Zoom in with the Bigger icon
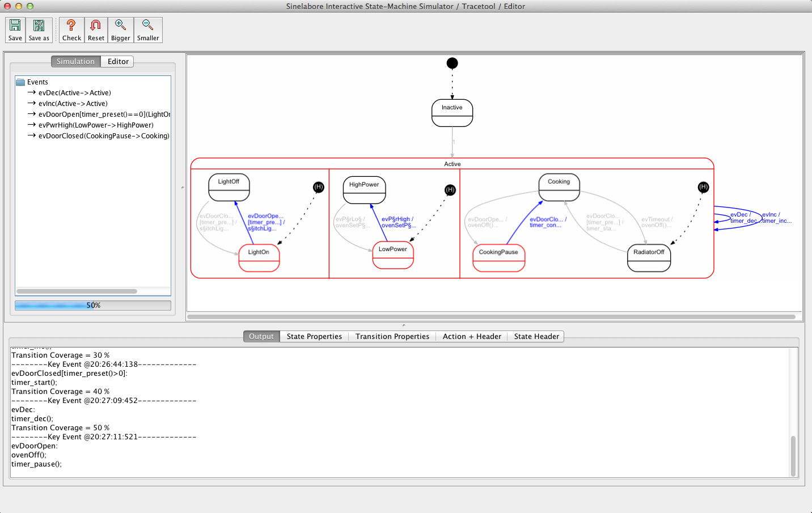 [120, 29]
